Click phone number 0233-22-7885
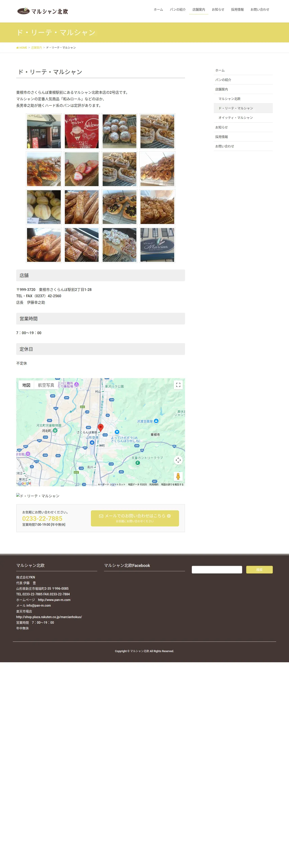 tap(42, 519)
